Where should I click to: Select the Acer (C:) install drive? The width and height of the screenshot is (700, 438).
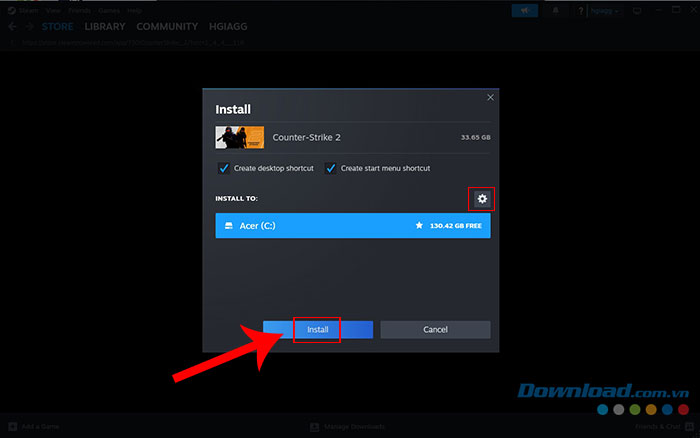coord(353,226)
